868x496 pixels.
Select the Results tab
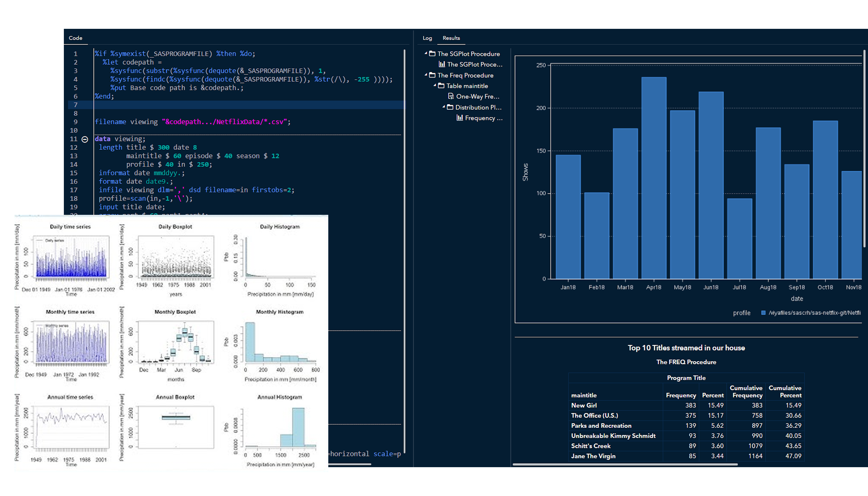coord(451,38)
